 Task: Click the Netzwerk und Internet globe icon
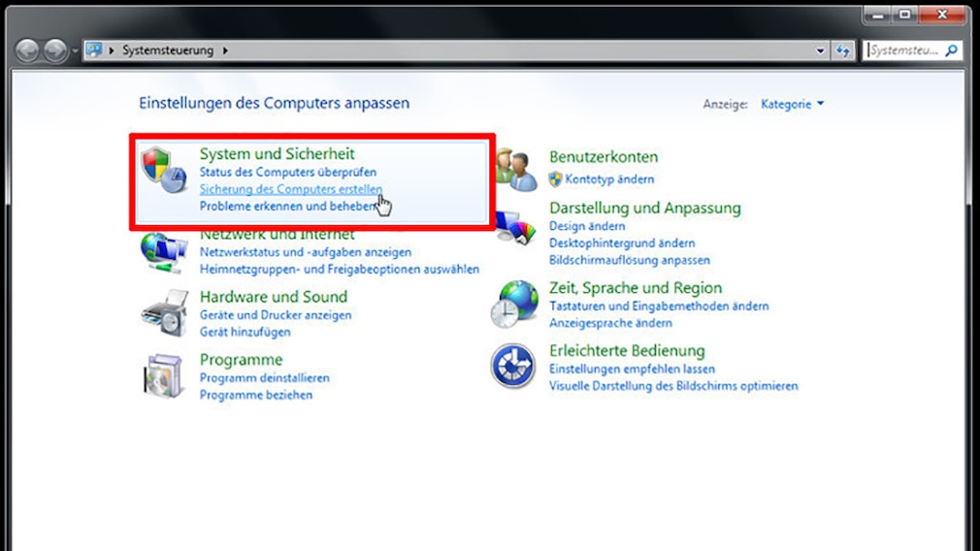pyautogui.click(x=164, y=252)
